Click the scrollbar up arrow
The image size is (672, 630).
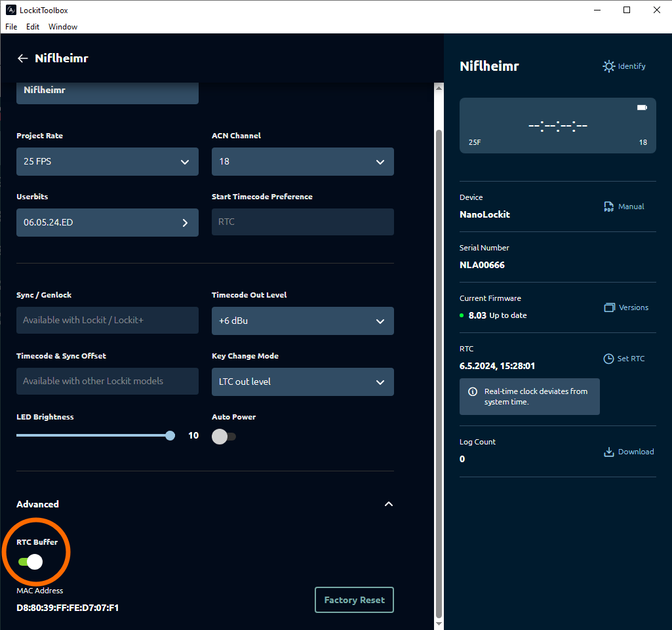coord(439,88)
